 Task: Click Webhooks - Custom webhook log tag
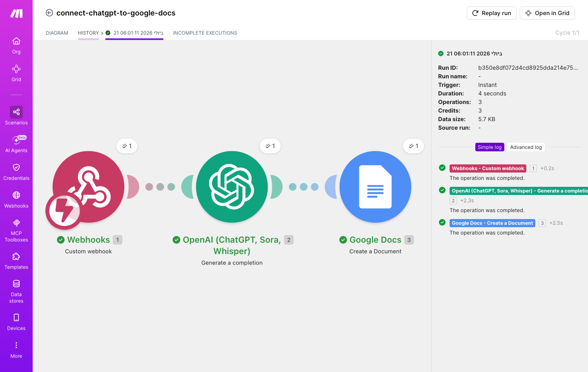point(488,168)
